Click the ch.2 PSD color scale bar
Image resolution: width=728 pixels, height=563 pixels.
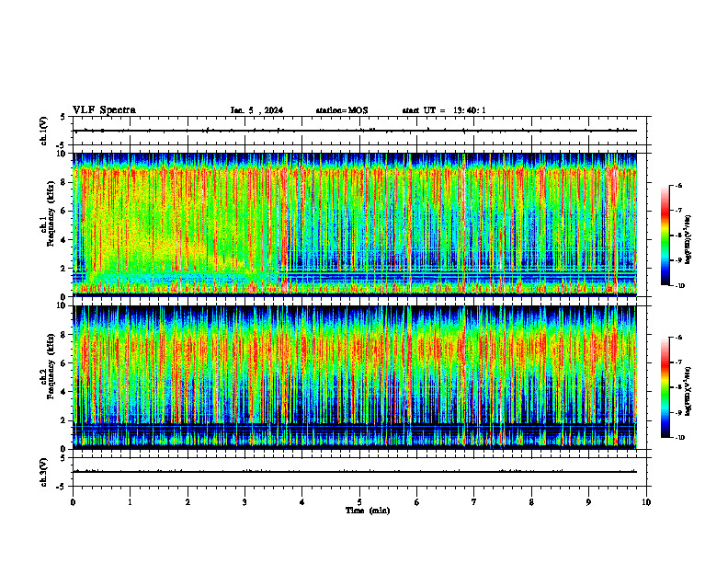[665, 387]
